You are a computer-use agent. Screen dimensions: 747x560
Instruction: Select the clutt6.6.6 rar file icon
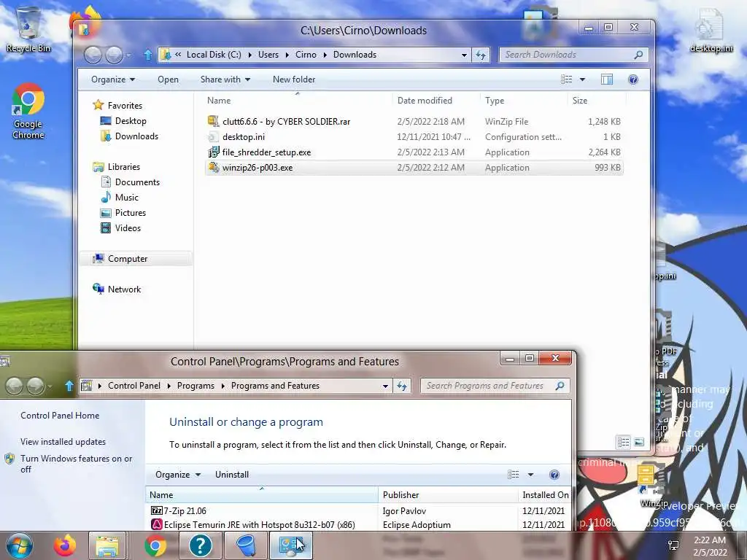tap(214, 122)
